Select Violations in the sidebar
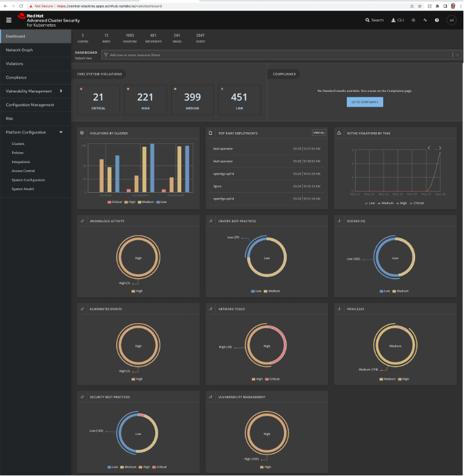Screen dimensions: 464x476 click(14, 63)
